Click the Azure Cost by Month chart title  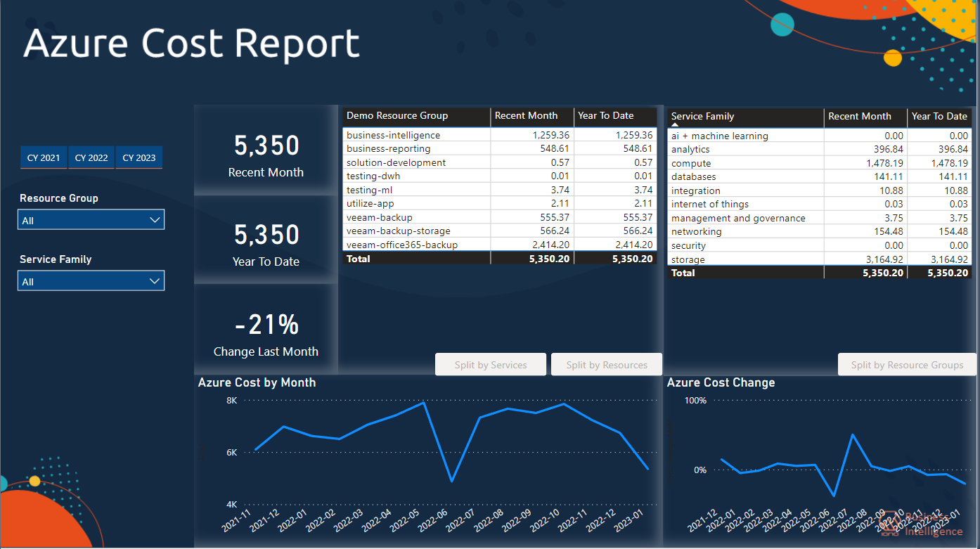[257, 382]
